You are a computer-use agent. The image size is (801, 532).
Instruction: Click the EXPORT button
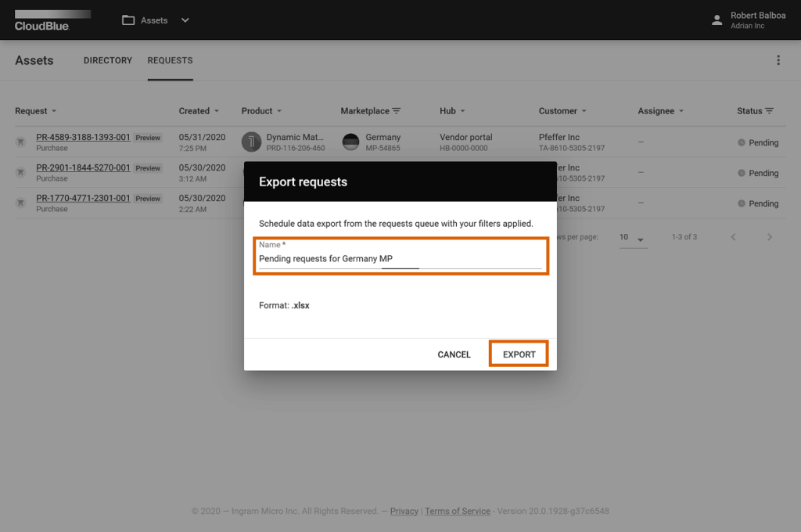[x=518, y=354]
